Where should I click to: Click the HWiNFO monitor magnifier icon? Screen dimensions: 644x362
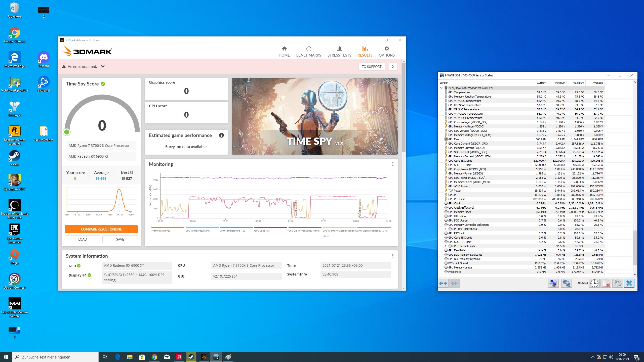coord(553,283)
